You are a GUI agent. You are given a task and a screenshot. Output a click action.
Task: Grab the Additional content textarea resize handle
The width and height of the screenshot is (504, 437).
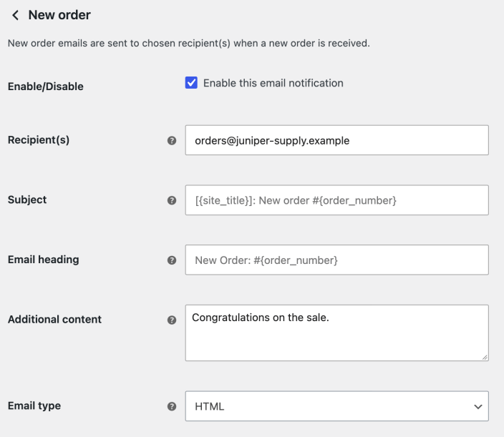tap(485, 357)
